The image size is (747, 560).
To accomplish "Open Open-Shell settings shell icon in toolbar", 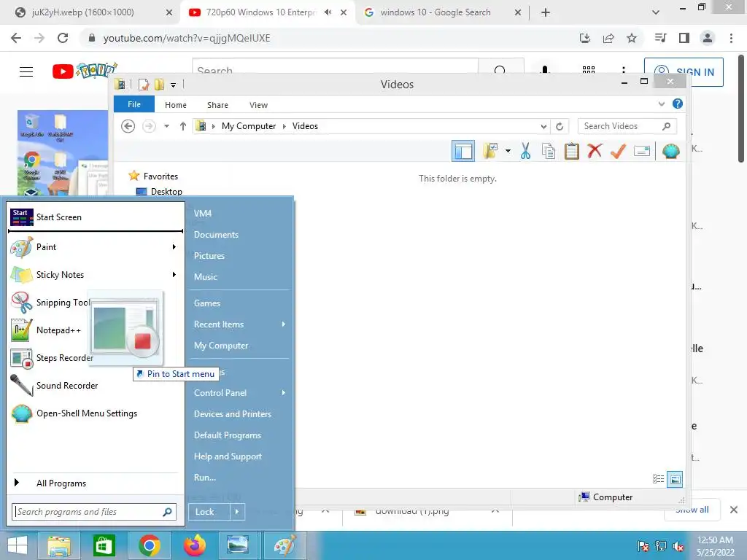I will click(x=671, y=152).
